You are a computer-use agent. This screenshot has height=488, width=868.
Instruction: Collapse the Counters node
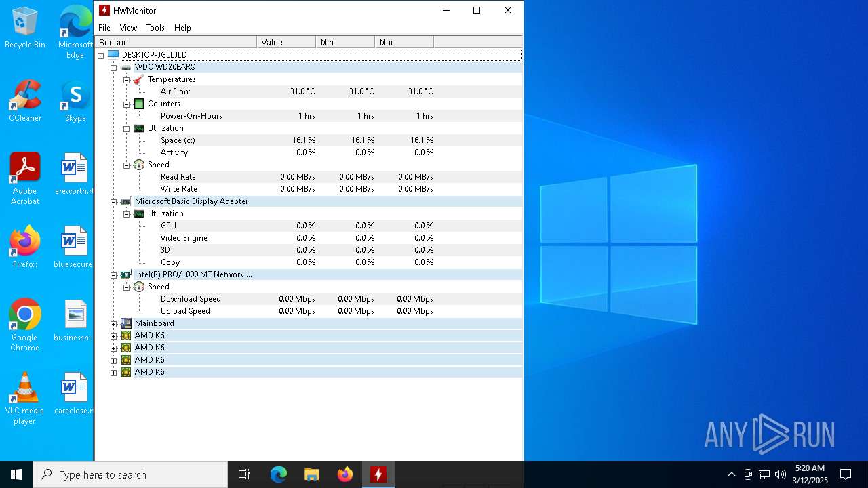[127, 104]
